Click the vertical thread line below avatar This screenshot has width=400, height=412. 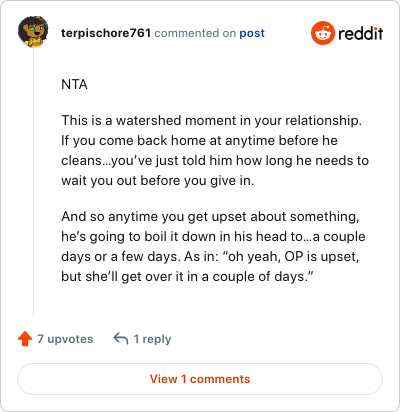point(33,182)
